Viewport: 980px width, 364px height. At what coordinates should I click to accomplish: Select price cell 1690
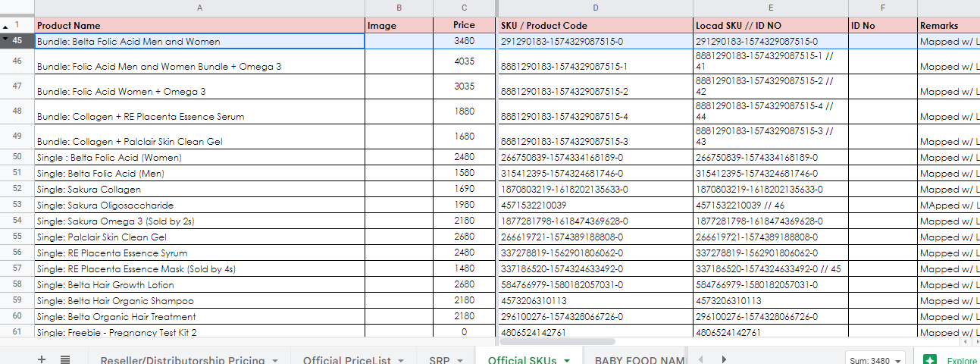[x=464, y=189]
